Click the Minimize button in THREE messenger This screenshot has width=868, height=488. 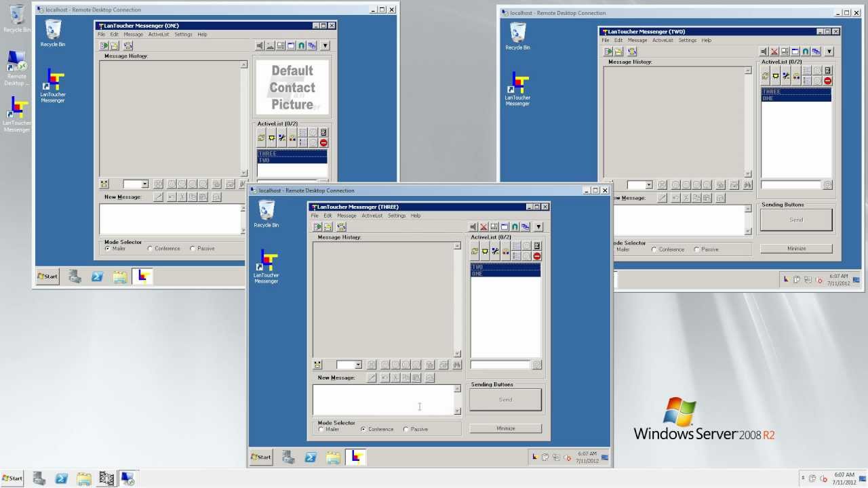pyautogui.click(x=505, y=428)
